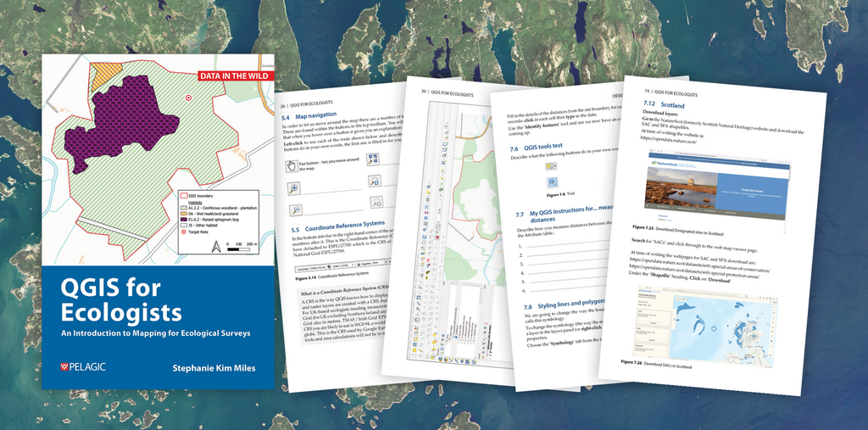868x430 pixels.
Task: Click the NatureScot website screenshot in Figure 7.25
Action: tap(716, 185)
